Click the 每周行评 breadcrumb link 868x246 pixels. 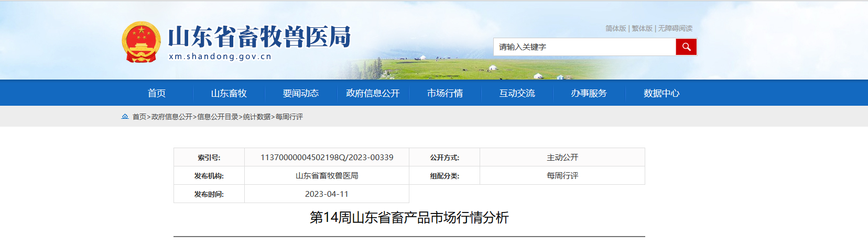coord(289,117)
